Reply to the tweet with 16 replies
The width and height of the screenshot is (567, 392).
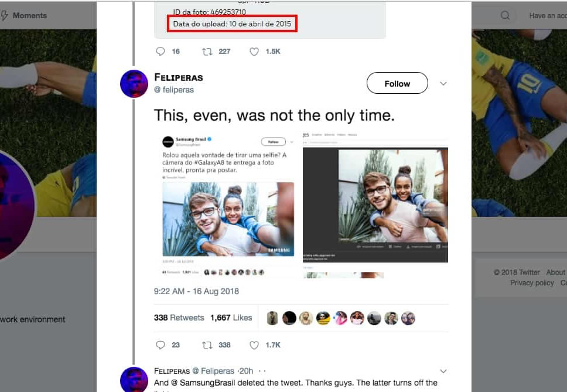[160, 52]
